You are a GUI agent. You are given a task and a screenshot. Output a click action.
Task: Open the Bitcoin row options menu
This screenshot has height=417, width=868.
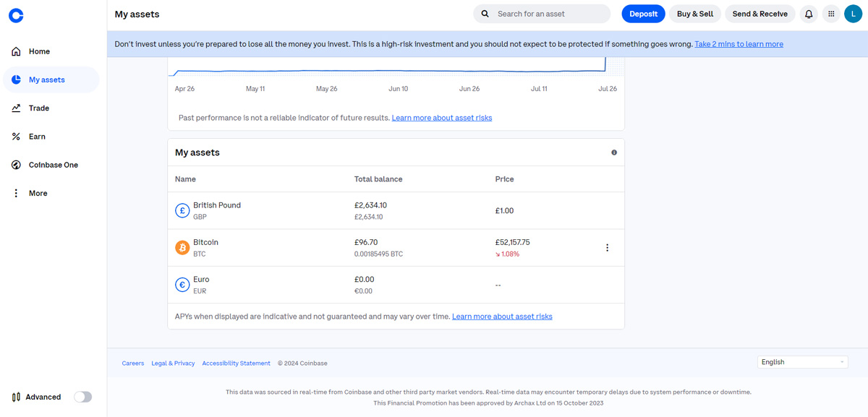(x=607, y=248)
